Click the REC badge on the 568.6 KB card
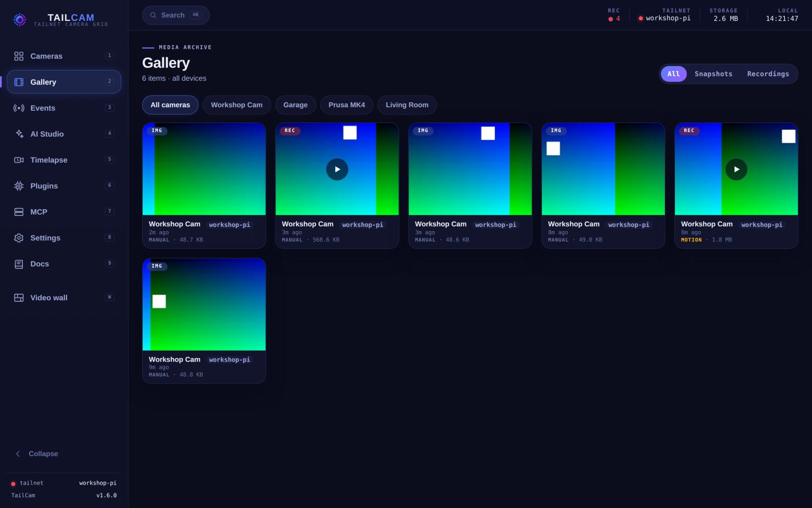812x508 pixels. pyautogui.click(x=290, y=131)
